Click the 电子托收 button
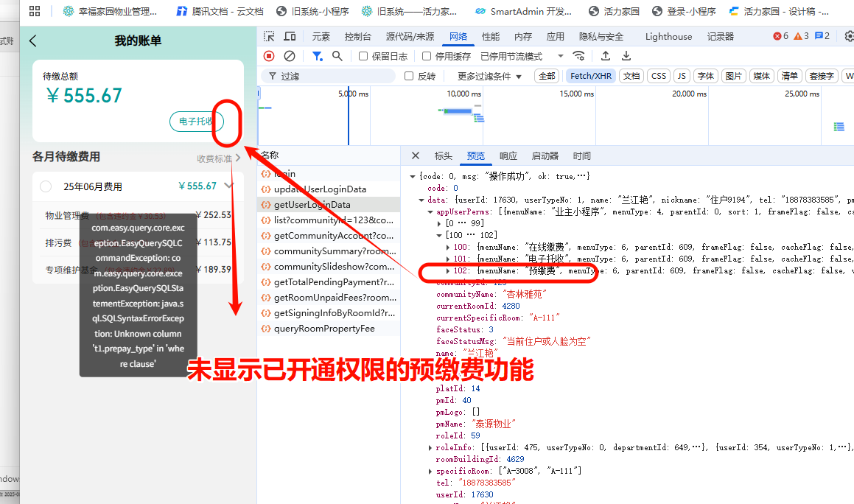Screen dimensions: 854x504 (x=196, y=122)
